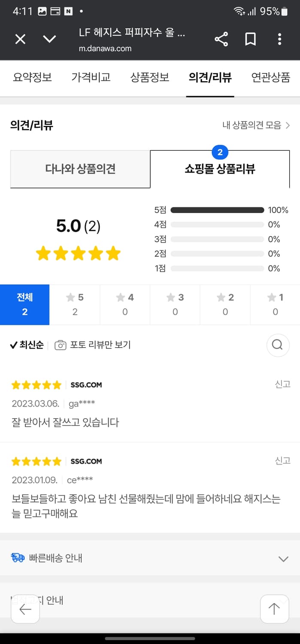
Task: Tap the search magnifier icon in the review list
Action: click(x=277, y=345)
